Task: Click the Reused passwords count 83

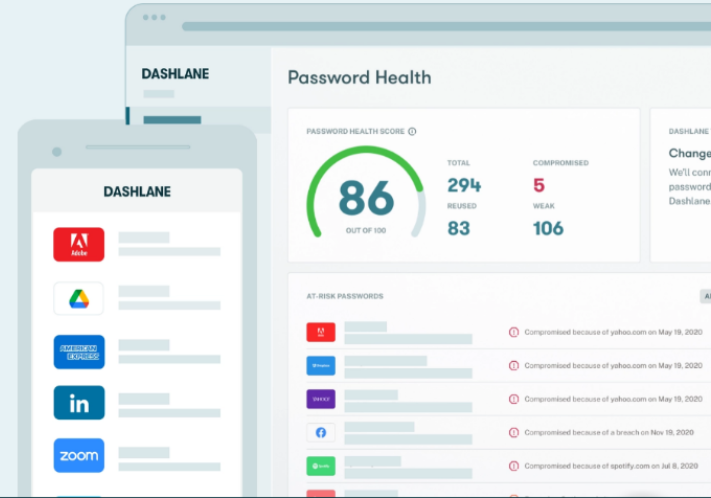Action: point(458,228)
